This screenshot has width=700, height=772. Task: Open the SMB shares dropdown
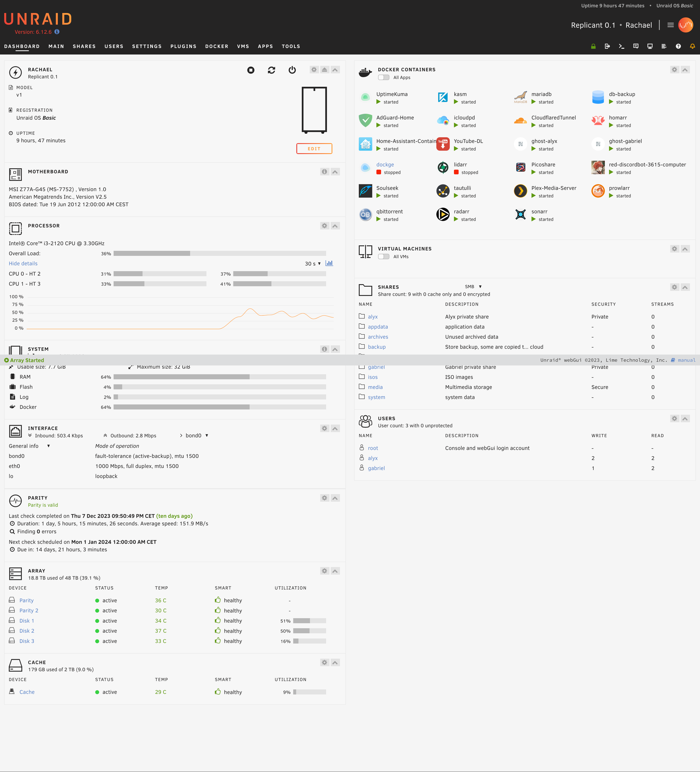coord(473,287)
